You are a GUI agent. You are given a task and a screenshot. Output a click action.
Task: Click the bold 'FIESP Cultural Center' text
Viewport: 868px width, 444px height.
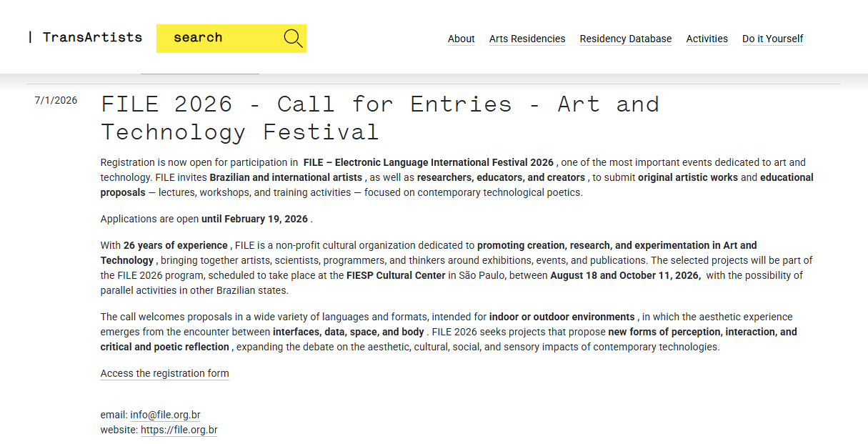tap(396, 275)
